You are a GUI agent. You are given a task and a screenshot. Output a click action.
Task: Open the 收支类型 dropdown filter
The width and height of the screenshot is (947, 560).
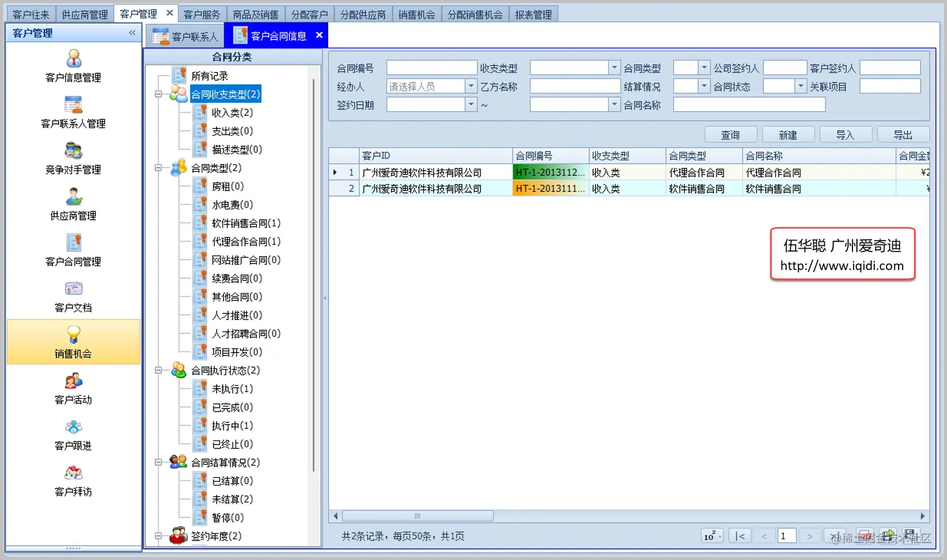(x=614, y=68)
